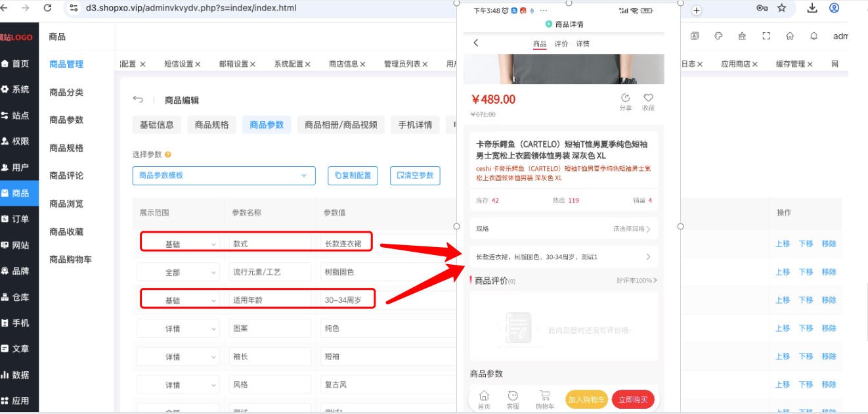Click the clear cache broom icon
The width and height of the screenshot is (868, 414).
tap(742, 36)
